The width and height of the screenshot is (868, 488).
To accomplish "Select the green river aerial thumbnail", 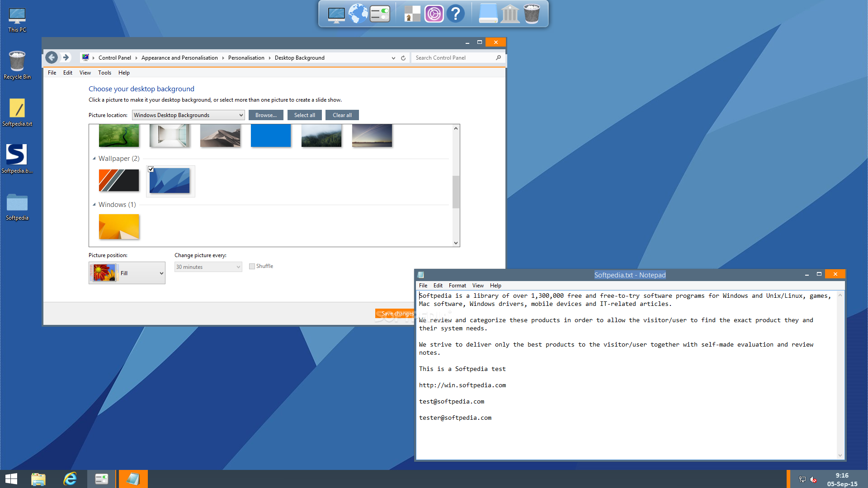I will click(x=119, y=136).
